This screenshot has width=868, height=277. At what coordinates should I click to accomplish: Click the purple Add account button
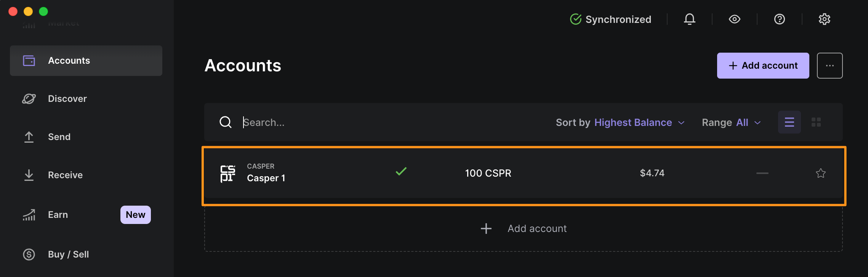[x=762, y=65]
